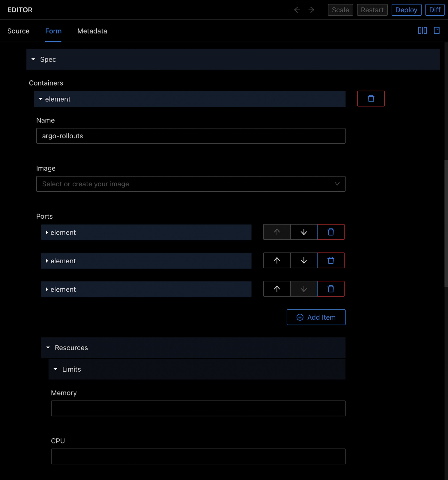The height and width of the screenshot is (480, 448).
Task: Click the up arrow icon on the first port
Action: [277, 232]
